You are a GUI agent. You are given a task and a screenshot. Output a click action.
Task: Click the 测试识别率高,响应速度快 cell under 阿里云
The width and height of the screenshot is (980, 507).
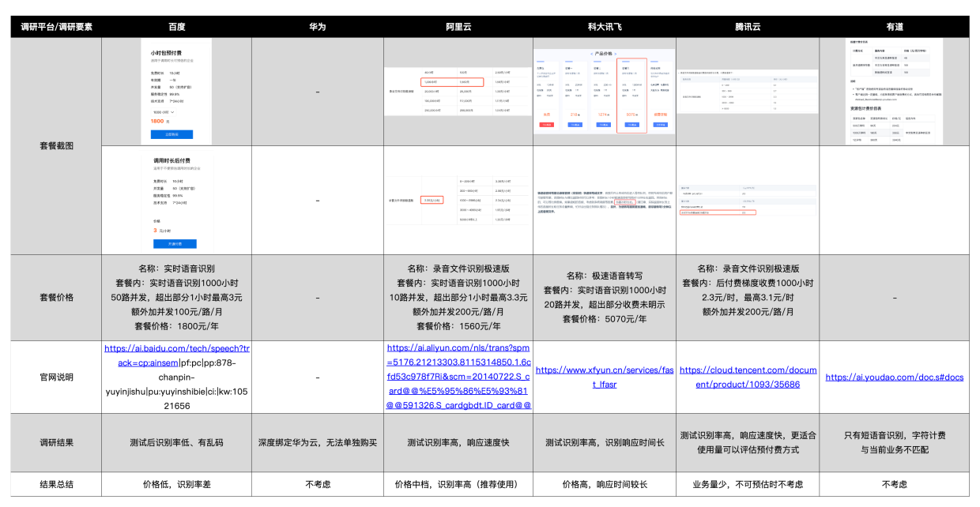coord(458,443)
